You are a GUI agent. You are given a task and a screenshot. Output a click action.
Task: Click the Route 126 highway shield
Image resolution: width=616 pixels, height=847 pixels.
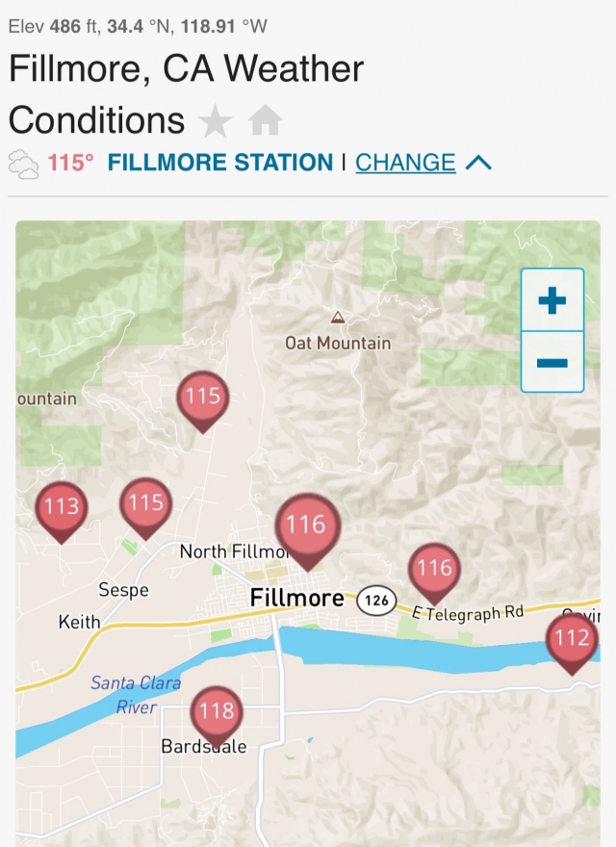(378, 601)
